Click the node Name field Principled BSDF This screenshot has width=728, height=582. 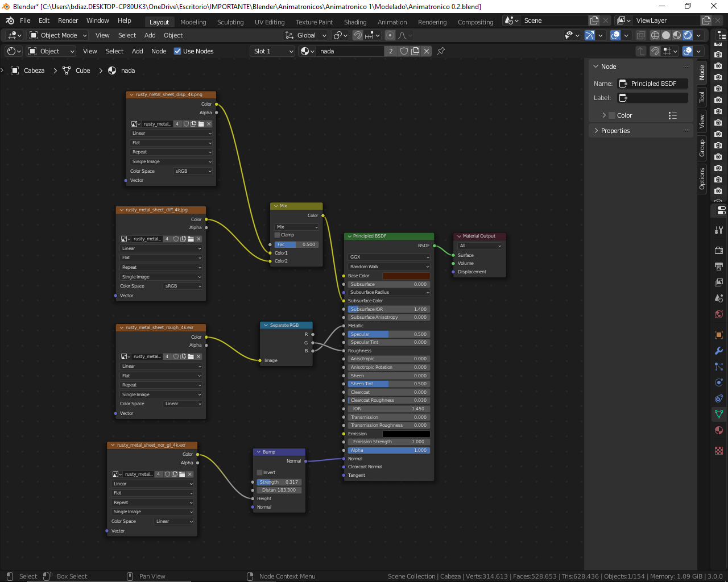pyautogui.click(x=653, y=84)
